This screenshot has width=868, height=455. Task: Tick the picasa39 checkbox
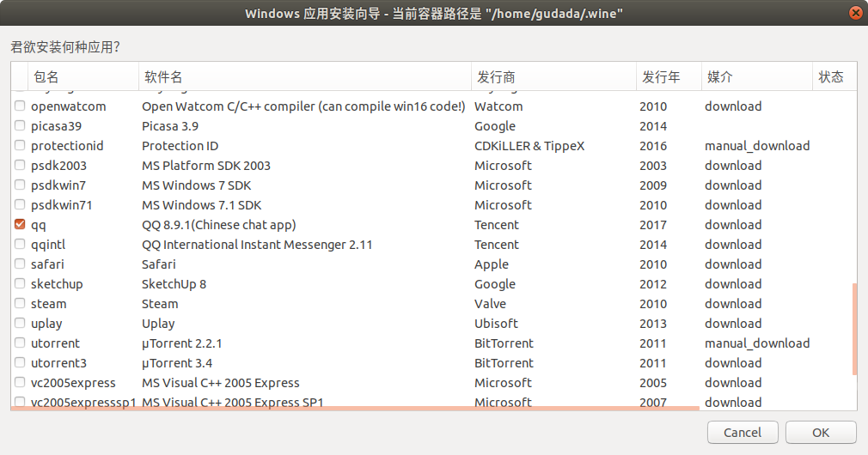(x=20, y=125)
